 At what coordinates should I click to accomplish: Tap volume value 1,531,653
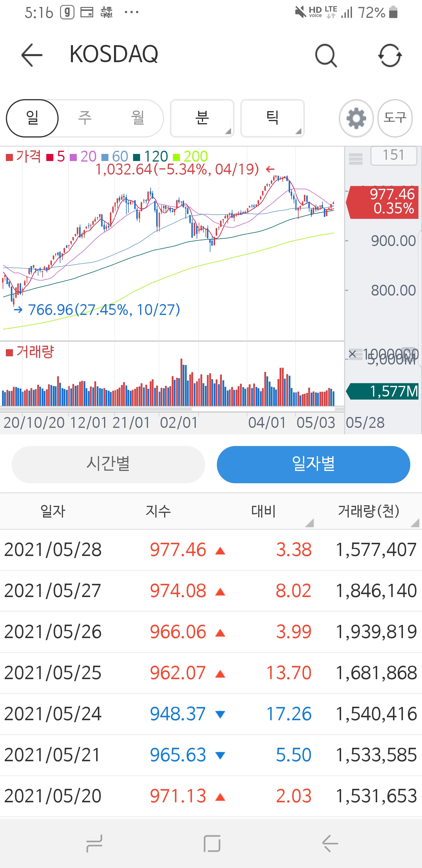point(377,796)
